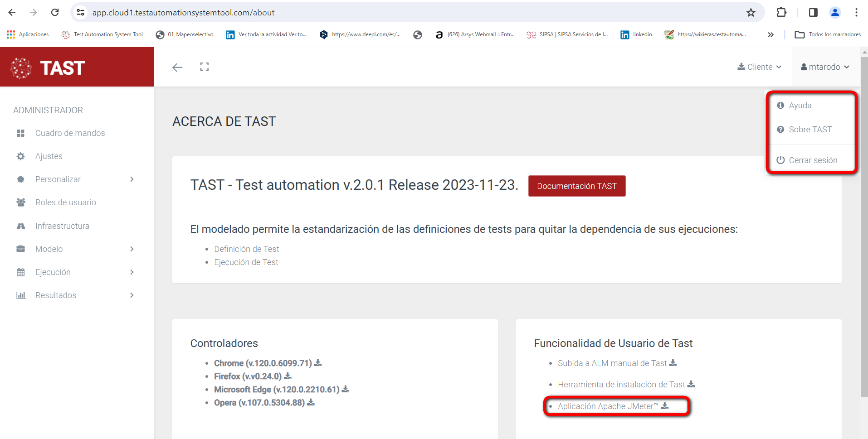Open the browser extensions puzzle icon
Screen dimensions: 868x439
(781, 13)
